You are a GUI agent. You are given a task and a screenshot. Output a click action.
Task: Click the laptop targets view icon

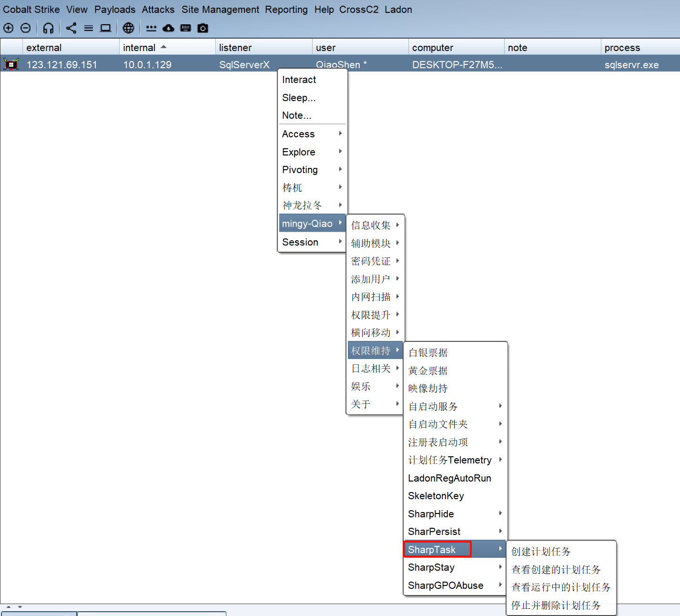coord(106,28)
